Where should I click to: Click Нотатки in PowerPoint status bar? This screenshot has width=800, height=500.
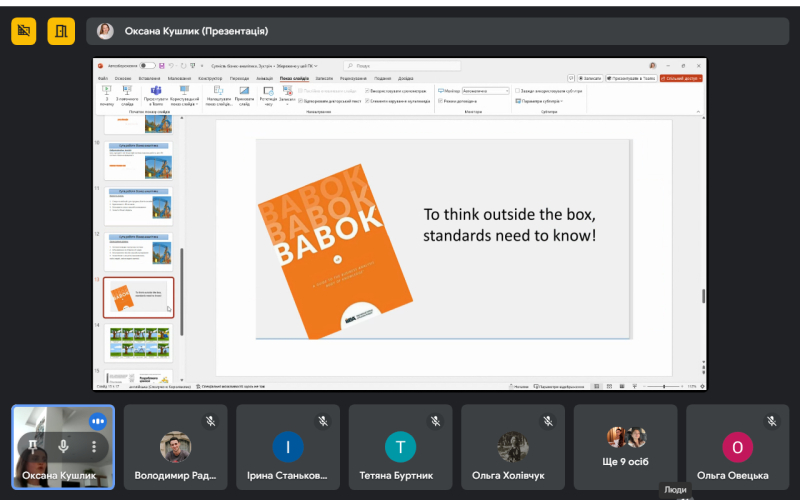[519, 387]
